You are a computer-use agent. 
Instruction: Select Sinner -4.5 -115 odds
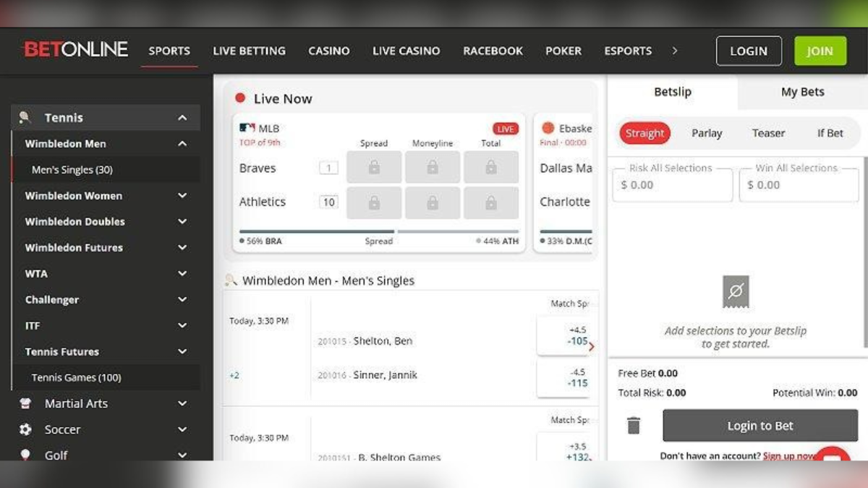click(564, 378)
